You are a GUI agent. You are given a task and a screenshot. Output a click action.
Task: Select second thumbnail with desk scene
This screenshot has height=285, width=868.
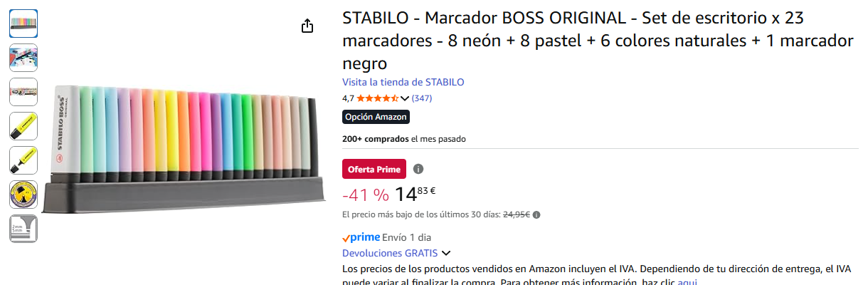coord(23,58)
